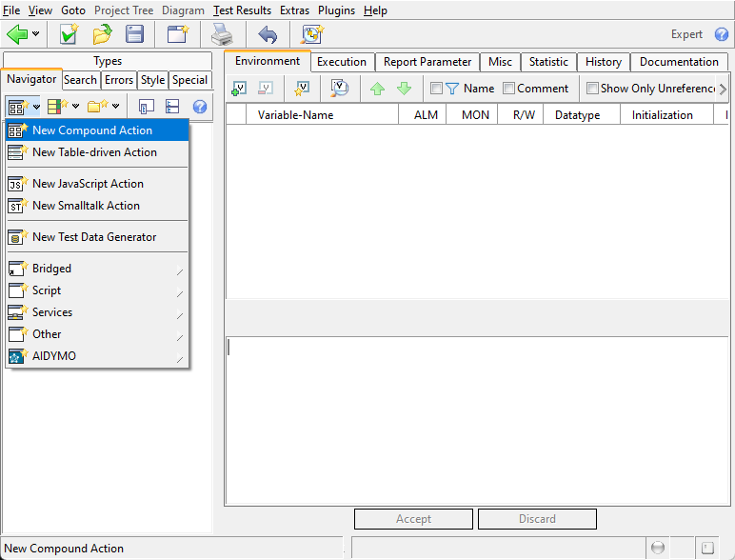Click the save floppy disk icon

click(x=134, y=34)
